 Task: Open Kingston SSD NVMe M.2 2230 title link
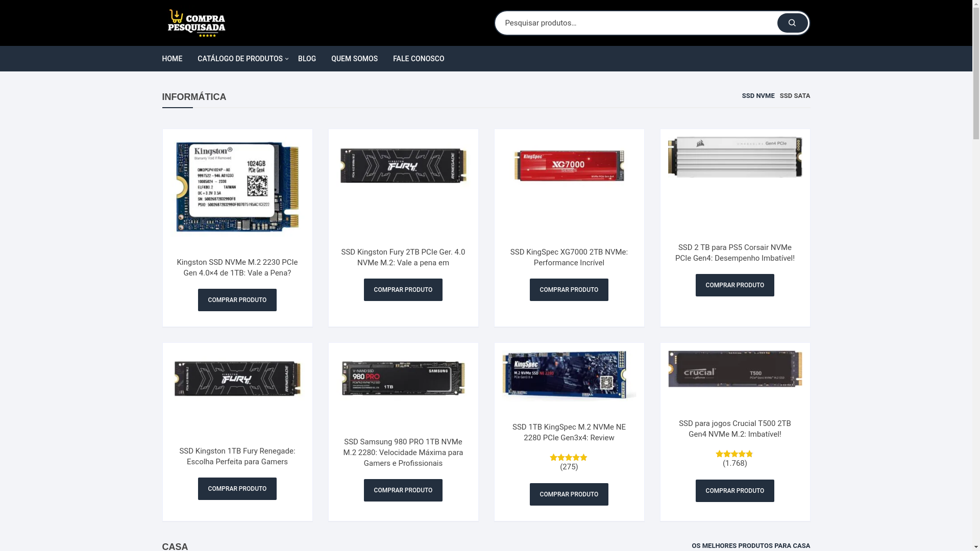tap(237, 267)
